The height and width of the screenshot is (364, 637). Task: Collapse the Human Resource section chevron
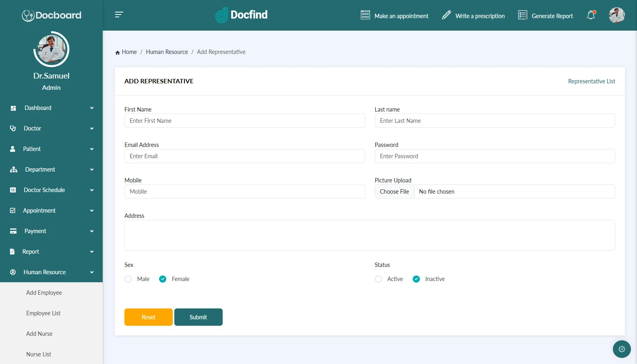92,272
